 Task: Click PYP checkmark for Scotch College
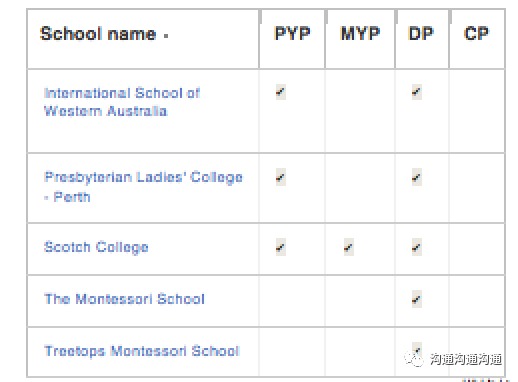coord(281,247)
